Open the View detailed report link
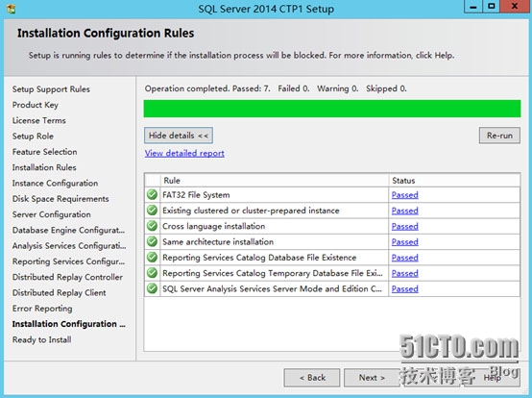The image size is (532, 398). [x=184, y=153]
